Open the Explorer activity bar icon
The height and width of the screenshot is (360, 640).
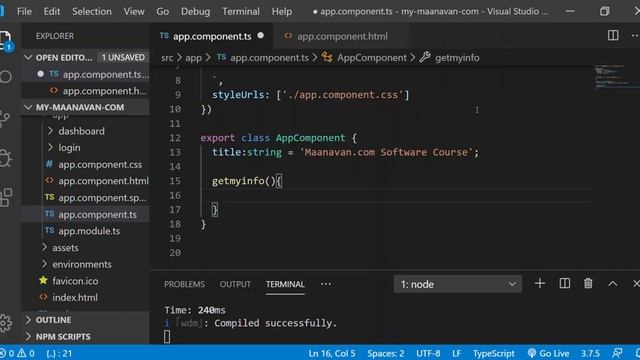point(6,41)
